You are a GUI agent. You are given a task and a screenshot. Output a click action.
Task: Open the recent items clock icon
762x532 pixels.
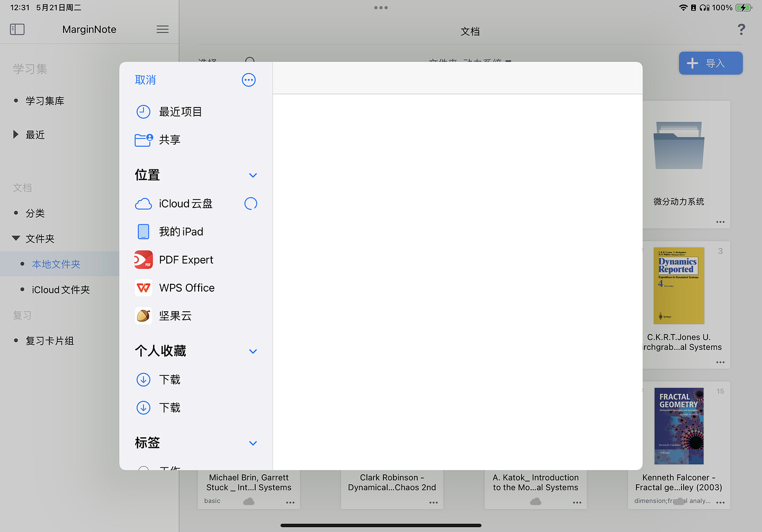[x=144, y=112]
